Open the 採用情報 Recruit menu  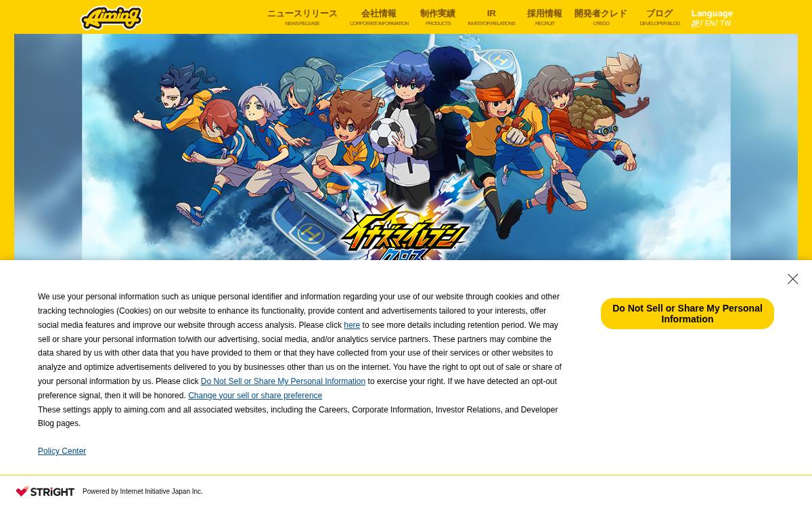click(x=545, y=18)
